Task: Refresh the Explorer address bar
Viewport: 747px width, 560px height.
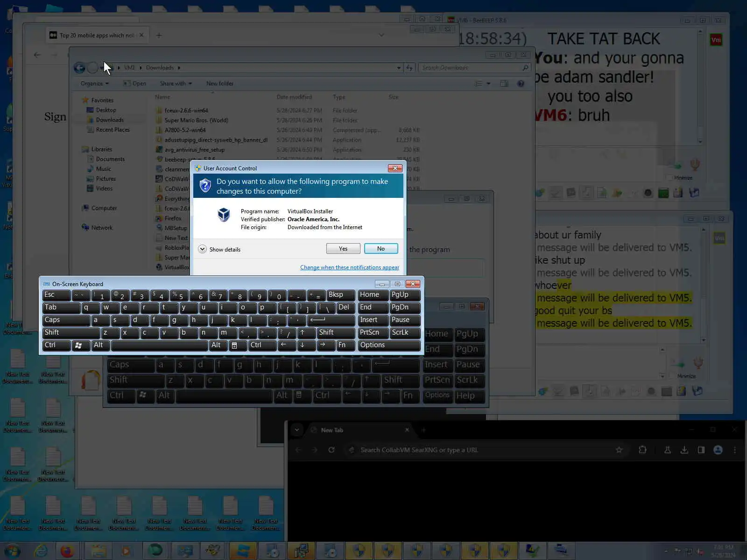Action: 409,68
